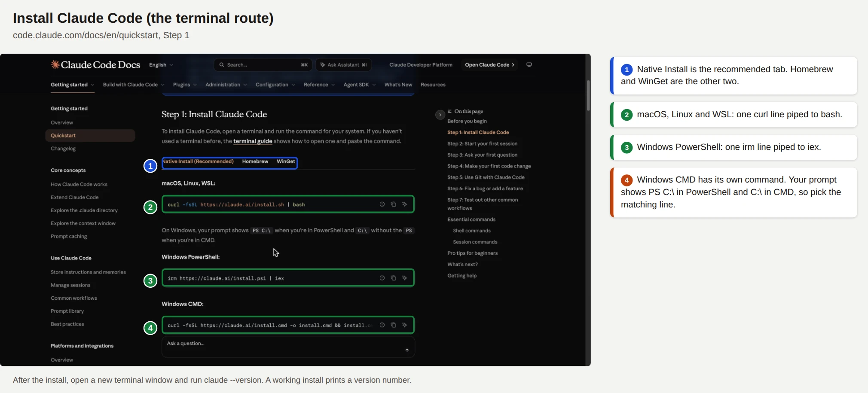Image resolution: width=868 pixels, height=393 pixels.
Task: Follow the terminal guide link
Action: coord(253,141)
